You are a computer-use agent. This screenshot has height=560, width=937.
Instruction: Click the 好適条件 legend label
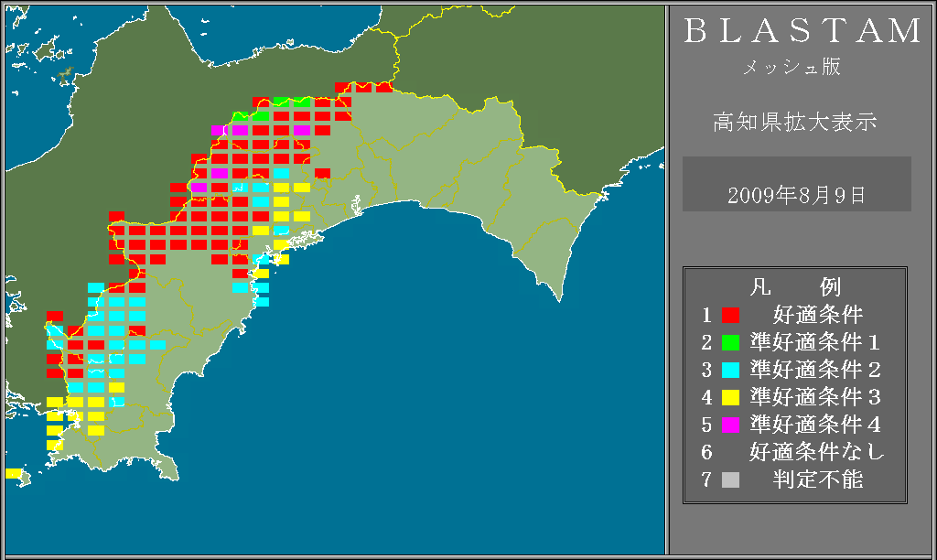coord(818,315)
